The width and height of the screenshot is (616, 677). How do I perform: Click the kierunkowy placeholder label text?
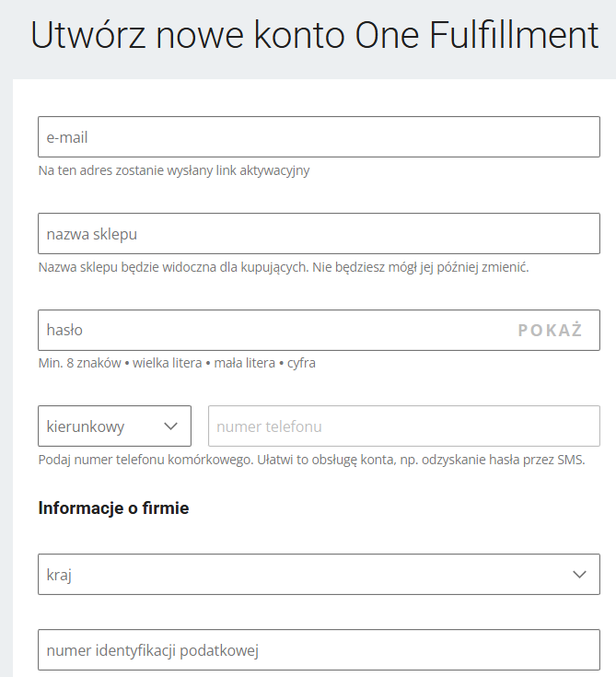(x=86, y=426)
